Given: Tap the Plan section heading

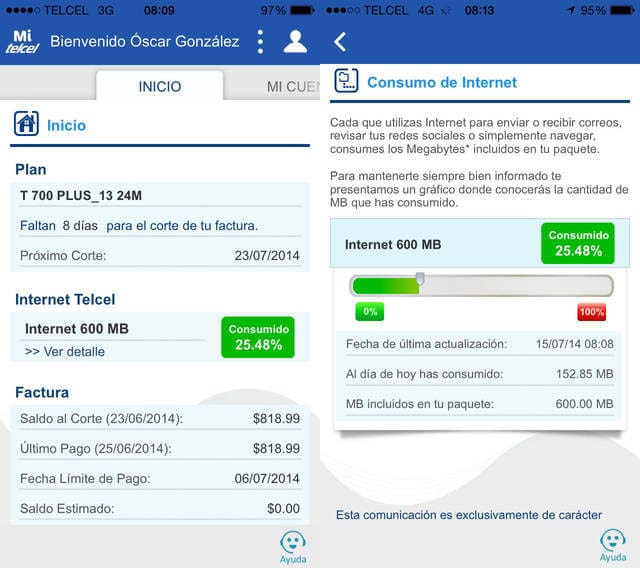Looking at the screenshot, I should pyautogui.click(x=31, y=169).
